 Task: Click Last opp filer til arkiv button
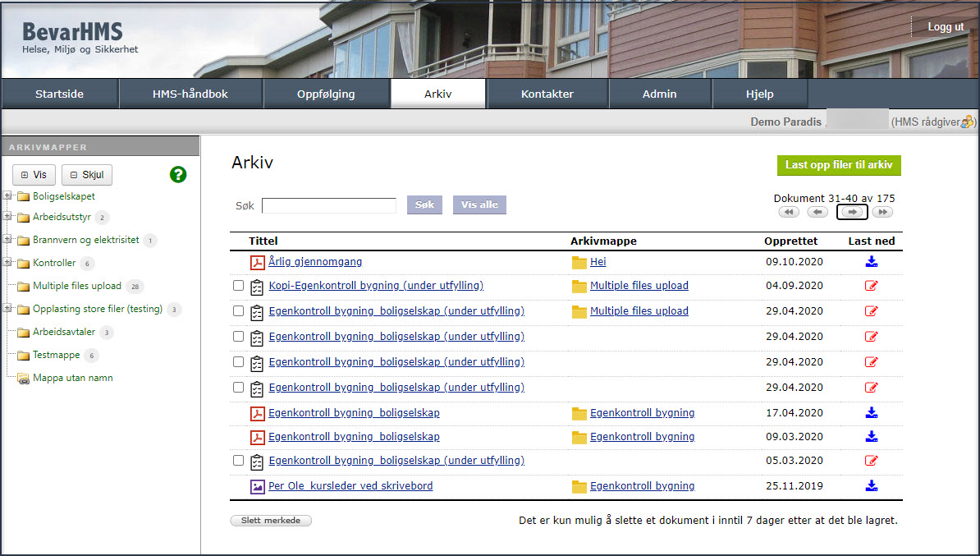pyautogui.click(x=839, y=165)
